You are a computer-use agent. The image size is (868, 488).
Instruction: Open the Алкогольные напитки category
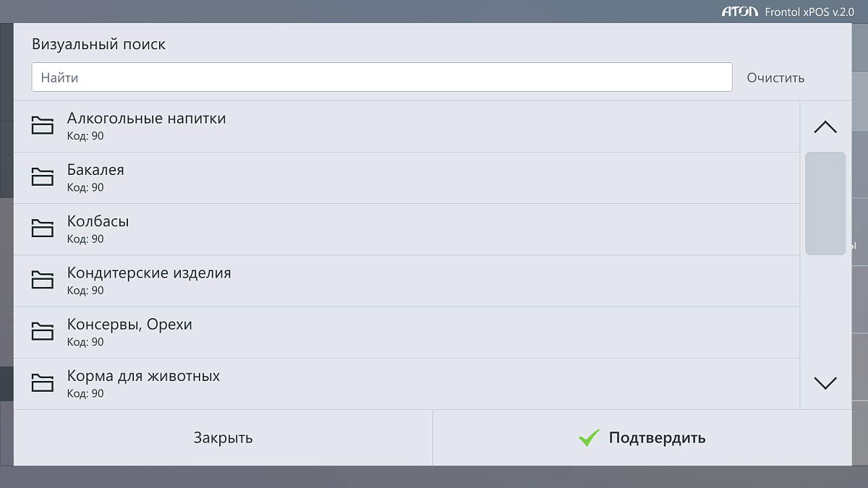click(146, 119)
